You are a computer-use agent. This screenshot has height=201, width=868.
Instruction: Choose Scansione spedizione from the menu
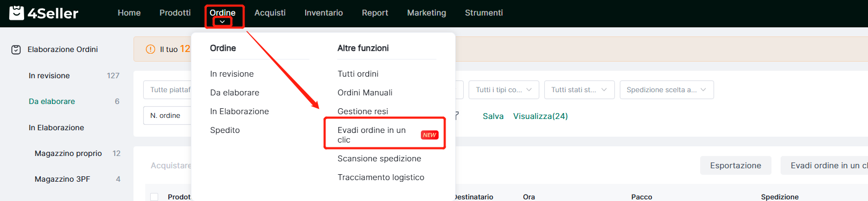coord(380,159)
